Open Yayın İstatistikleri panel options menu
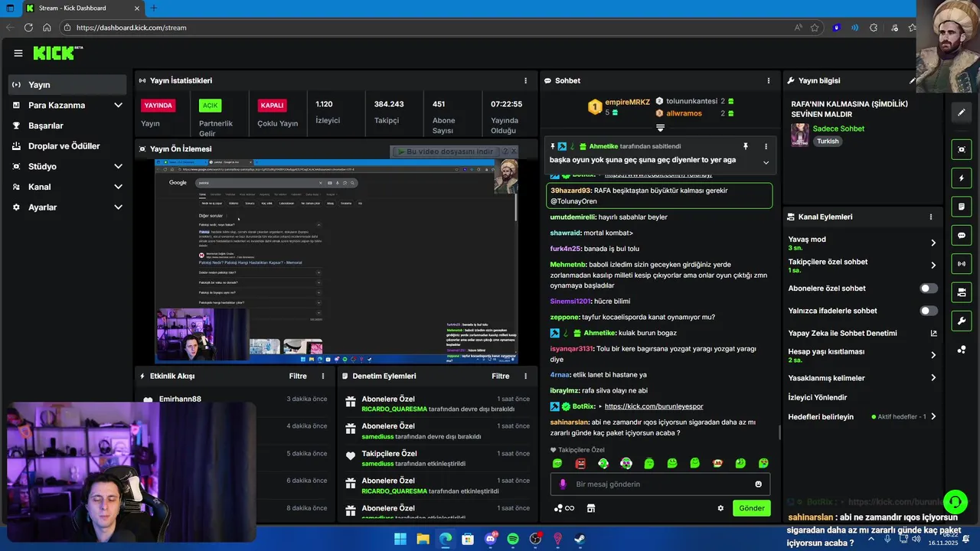Viewport: 980px width, 551px height. tap(525, 80)
